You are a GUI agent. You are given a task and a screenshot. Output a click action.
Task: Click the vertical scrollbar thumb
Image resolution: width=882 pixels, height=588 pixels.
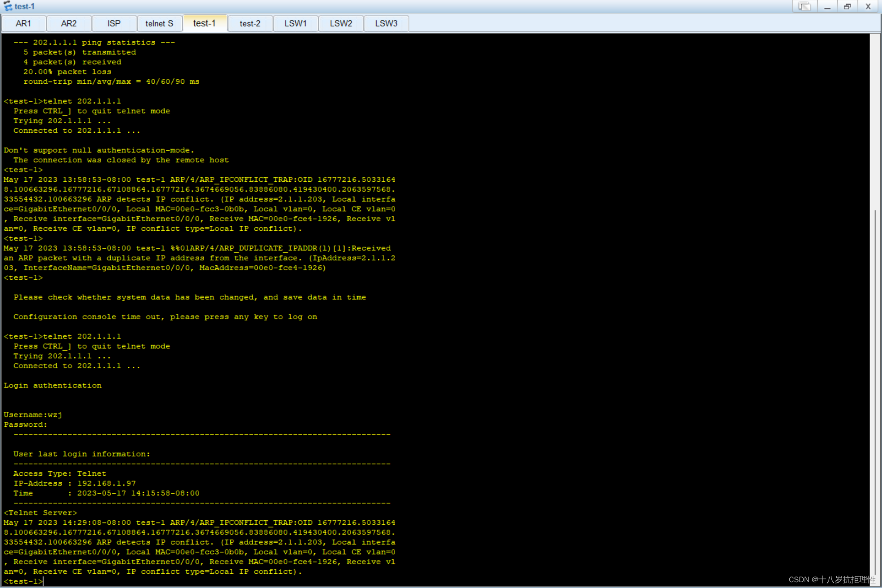(875, 392)
